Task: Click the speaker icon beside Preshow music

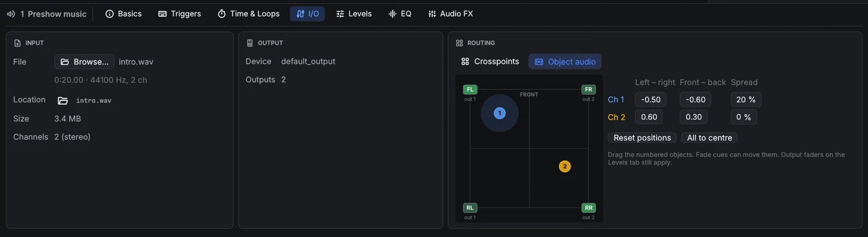Action: [11, 14]
